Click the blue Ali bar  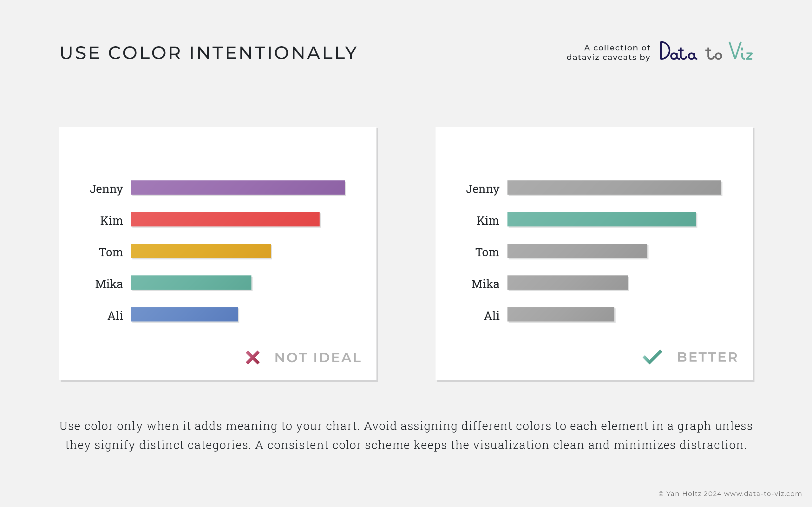[184, 314]
